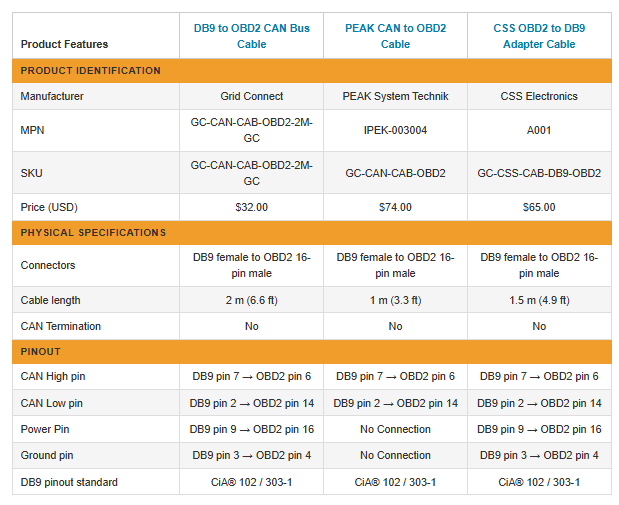Screen dimensions: 619x505
Task: Select the Grid Connect manufacturer cell
Action: pos(251,96)
